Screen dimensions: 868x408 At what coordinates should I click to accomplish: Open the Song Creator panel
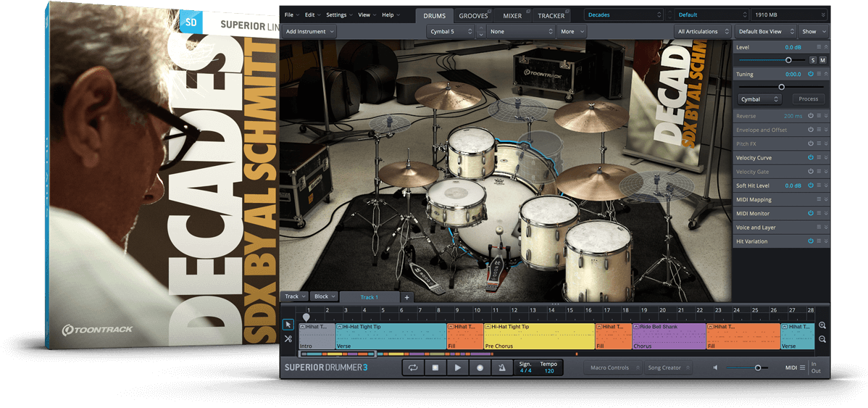668,367
